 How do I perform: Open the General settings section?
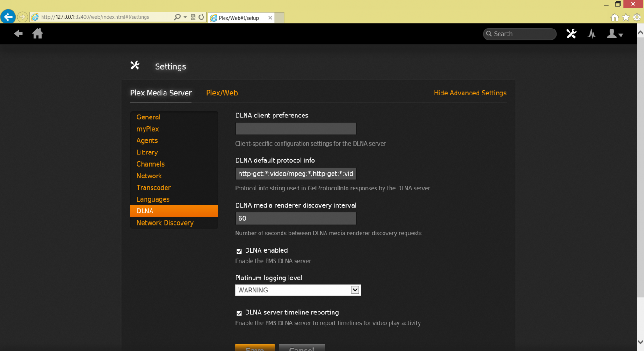[x=174, y=117]
